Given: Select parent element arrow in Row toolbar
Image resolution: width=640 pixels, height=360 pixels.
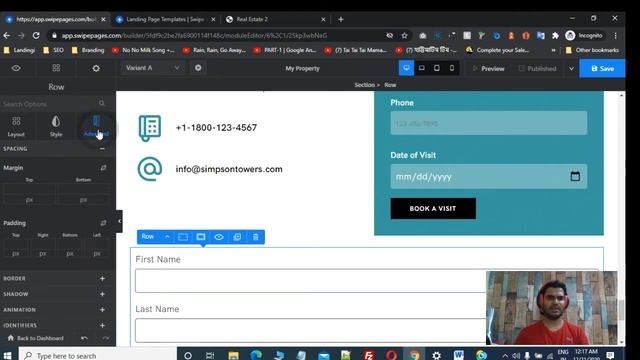Looking at the screenshot, I should [167, 237].
